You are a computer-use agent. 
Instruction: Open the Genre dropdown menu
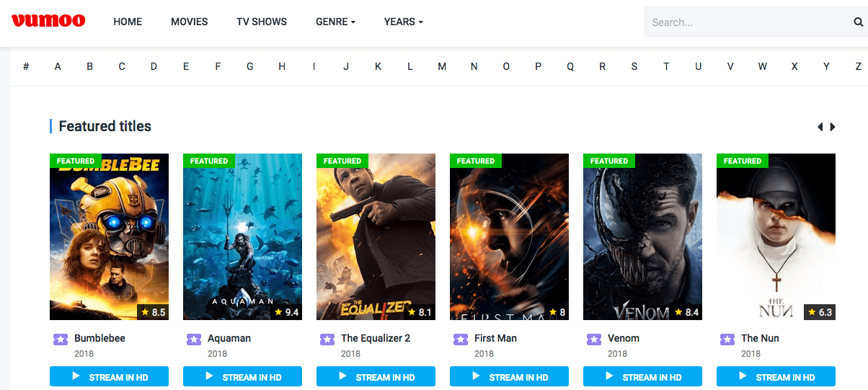pos(335,22)
